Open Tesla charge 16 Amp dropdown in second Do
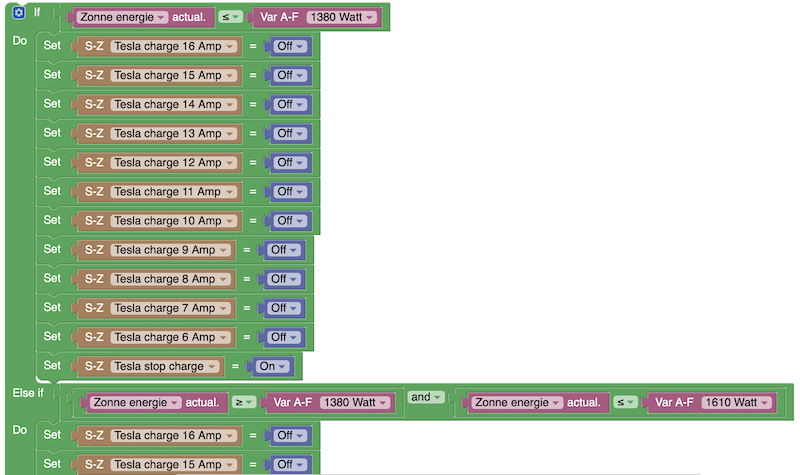This screenshot has height=475, width=800. coord(173,436)
